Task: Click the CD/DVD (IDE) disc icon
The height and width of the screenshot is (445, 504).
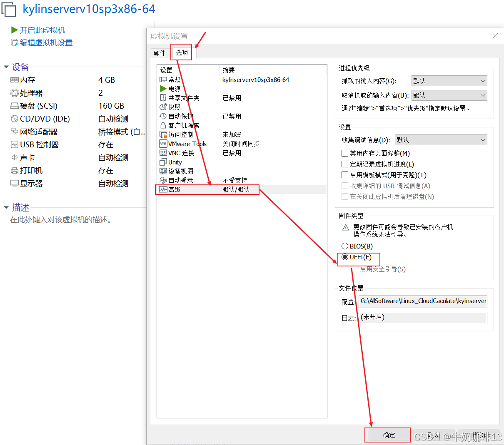Action: pyautogui.click(x=15, y=119)
